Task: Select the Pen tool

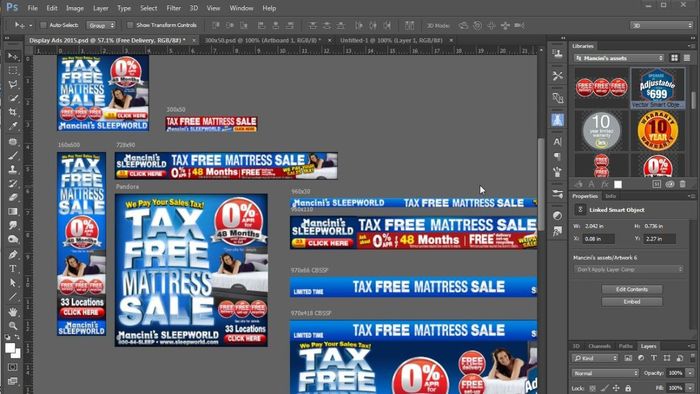Action: (12, 255)
